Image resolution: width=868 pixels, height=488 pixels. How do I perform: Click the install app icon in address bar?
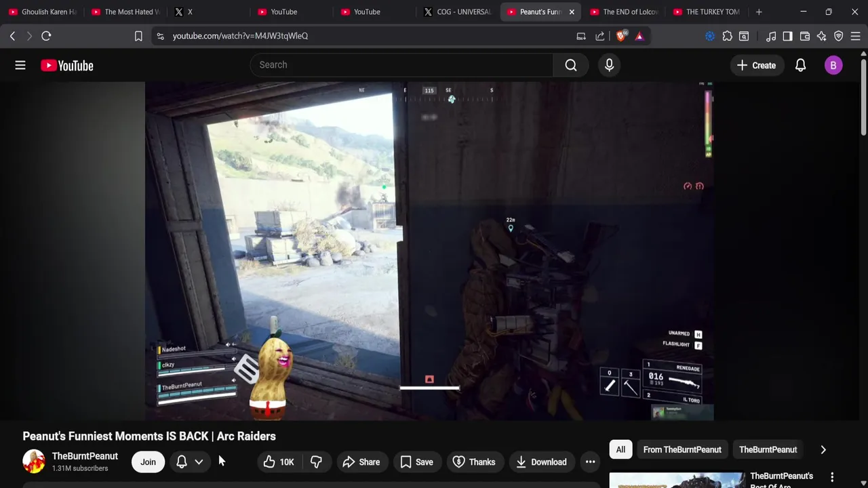[x=581, y=36]
